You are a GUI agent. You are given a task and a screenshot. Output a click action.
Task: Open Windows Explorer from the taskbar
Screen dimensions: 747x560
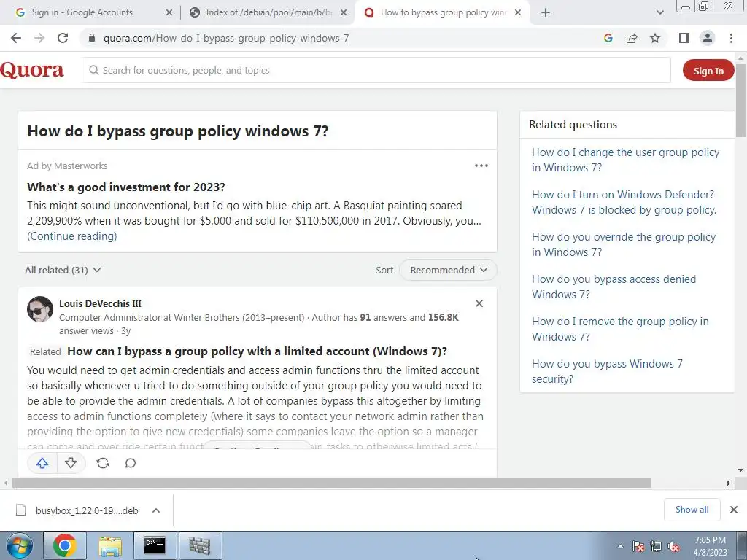coord(110,545)
